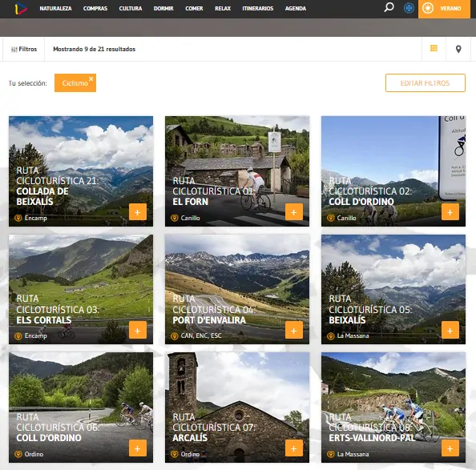This screenshot has height=470, width=476.
Task: Open Ruta Cicloturística 06 Coll d'Ordino title
Action: pyautogui.click(x=58, y=428)
